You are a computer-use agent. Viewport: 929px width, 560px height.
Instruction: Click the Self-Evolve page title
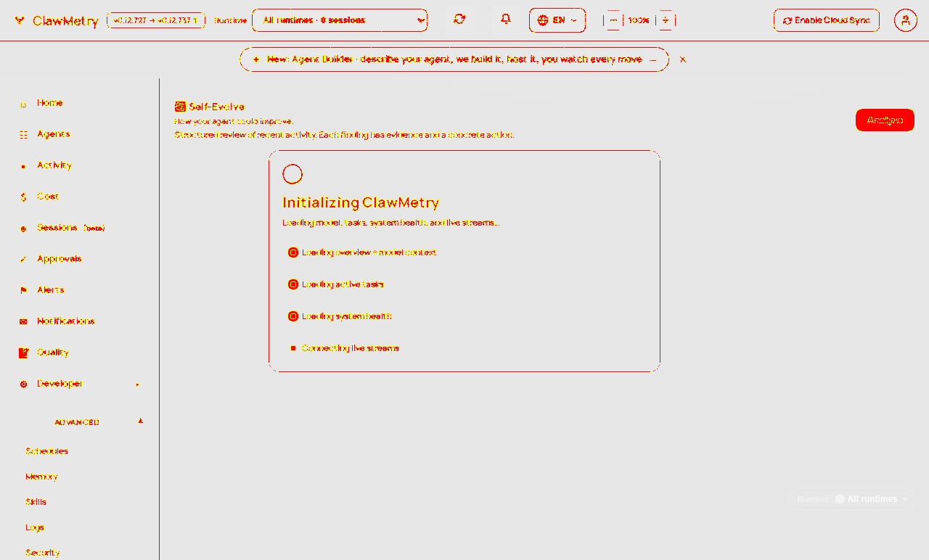[x=216, y=107]
